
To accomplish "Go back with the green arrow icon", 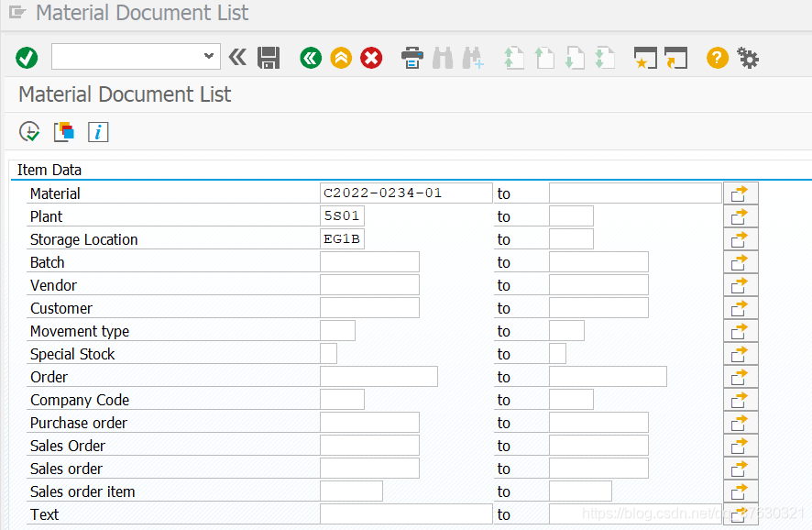I will (x=310, y=58).
